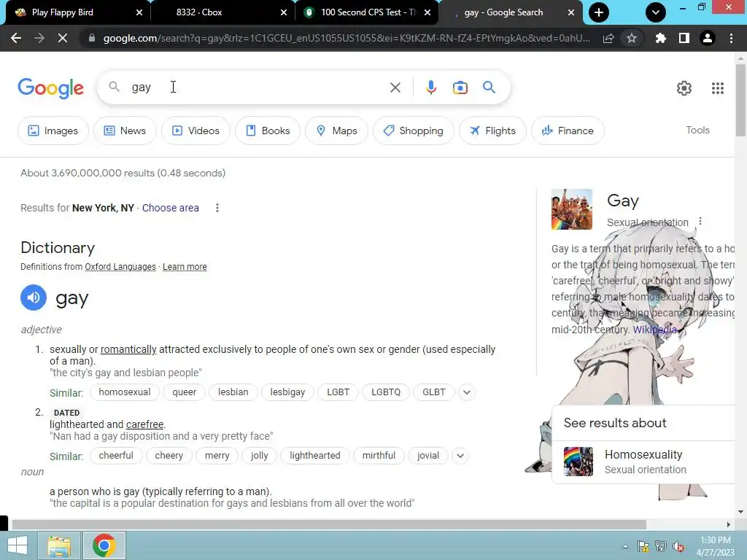This screenshot has width=747, height=560.
Task: Select the lighthearted synonym chip
Action: [x=315, y=456]
